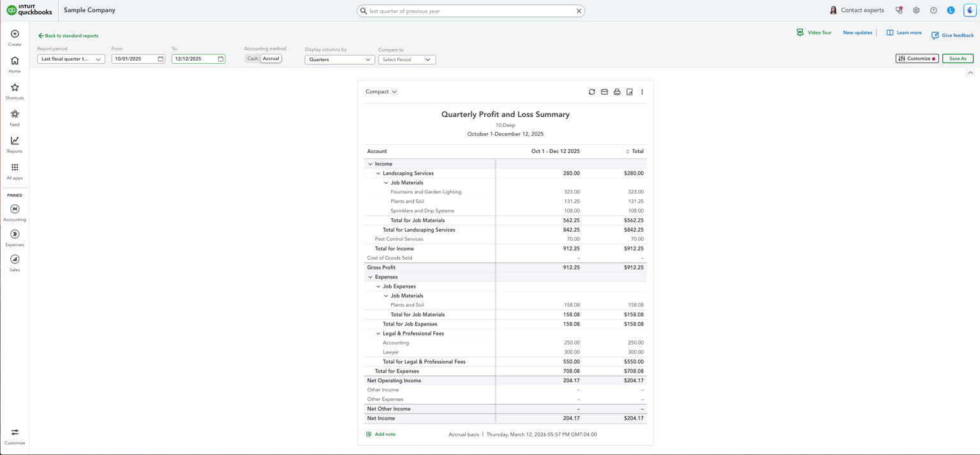The width and height of the screenshot is (980, 455).
Task: Open Shortcuts star icon
Action: [x=15, y=91]
